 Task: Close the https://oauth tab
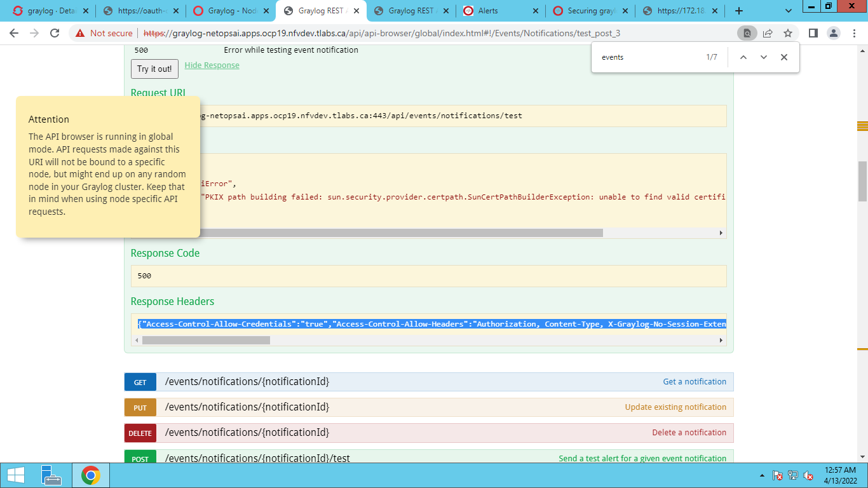tap(175, 11)
